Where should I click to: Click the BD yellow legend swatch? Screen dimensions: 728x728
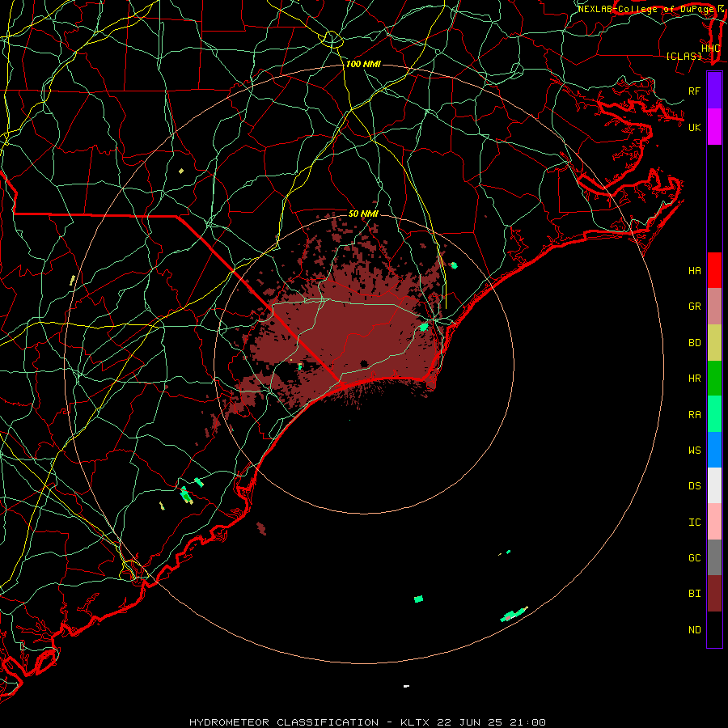(x=714, y=343)
